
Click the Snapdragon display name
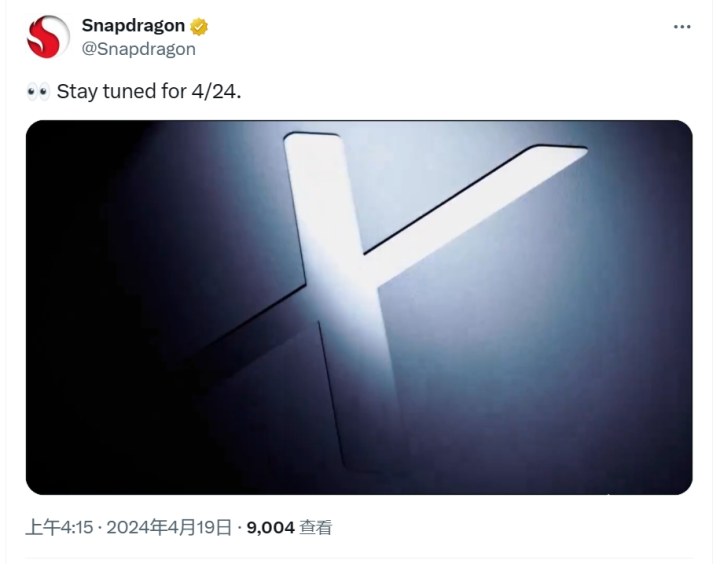tap(133, 26)
